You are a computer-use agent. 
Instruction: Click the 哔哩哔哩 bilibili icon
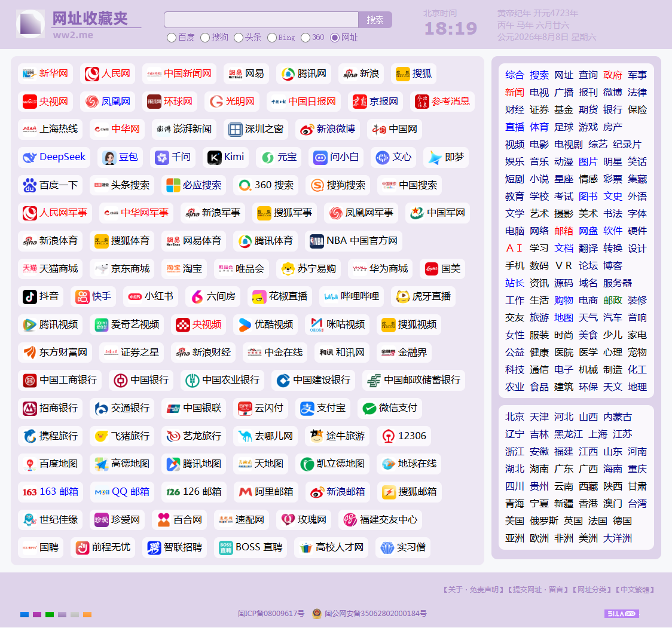click(331, 297)
